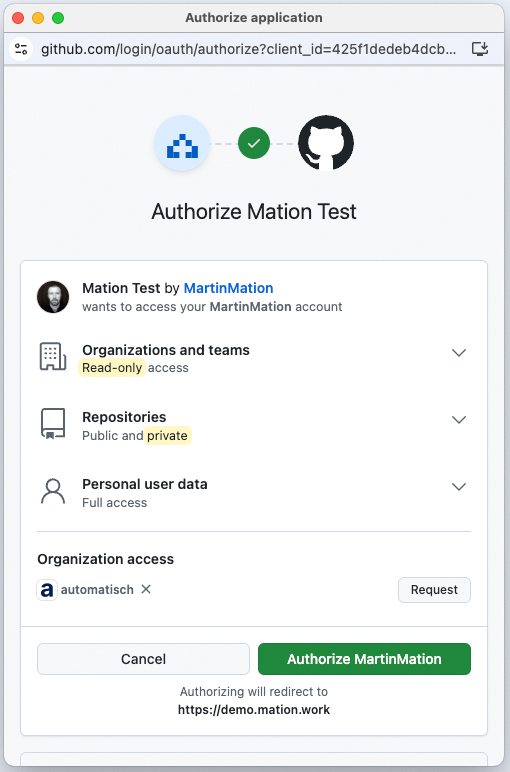Image resolution: width=510 pixels, height=772 pixels.
Task: Click the Personal user data heading
Action: [x=145, y=484]
